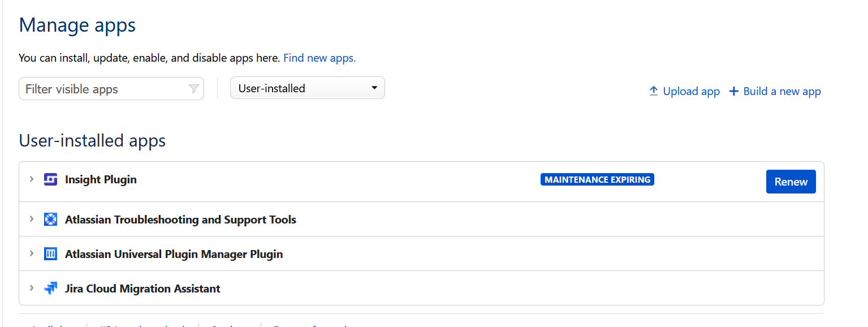The height and width of the screenshot is (327, 868).
Task: Expand Atlassian Troubleshooting and Support Tools chevron
Action: (x=32, y=219)
